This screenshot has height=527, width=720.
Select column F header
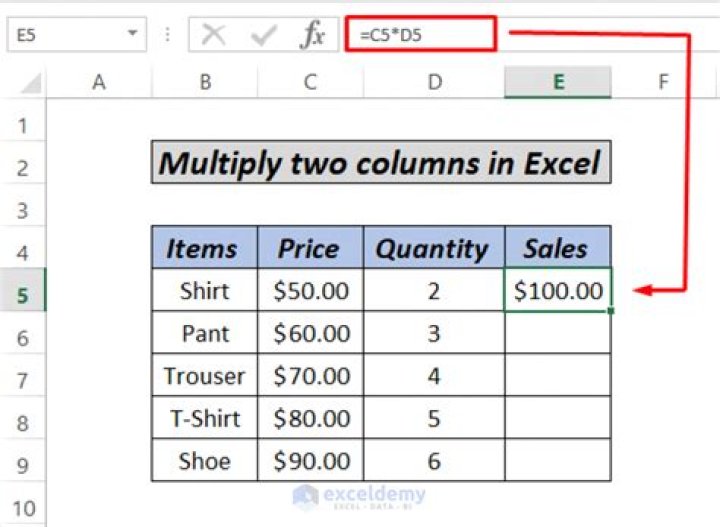664,82
